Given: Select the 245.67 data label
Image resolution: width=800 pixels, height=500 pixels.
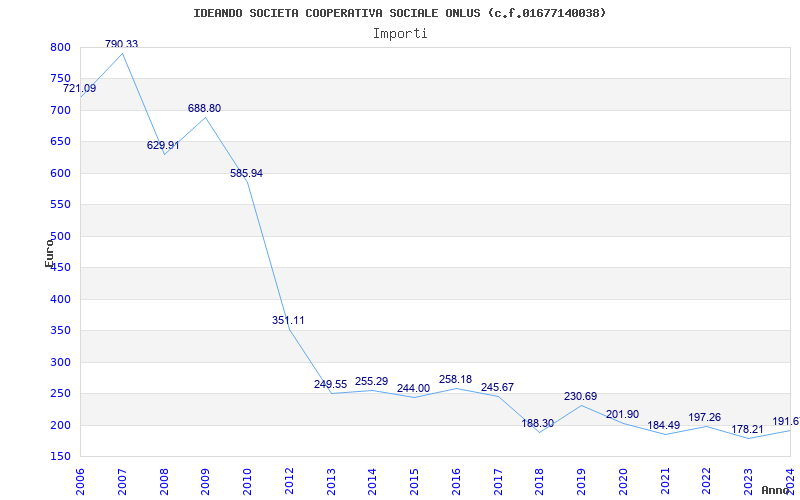Looking at the screenshot, I should click(x=497, y=387).
